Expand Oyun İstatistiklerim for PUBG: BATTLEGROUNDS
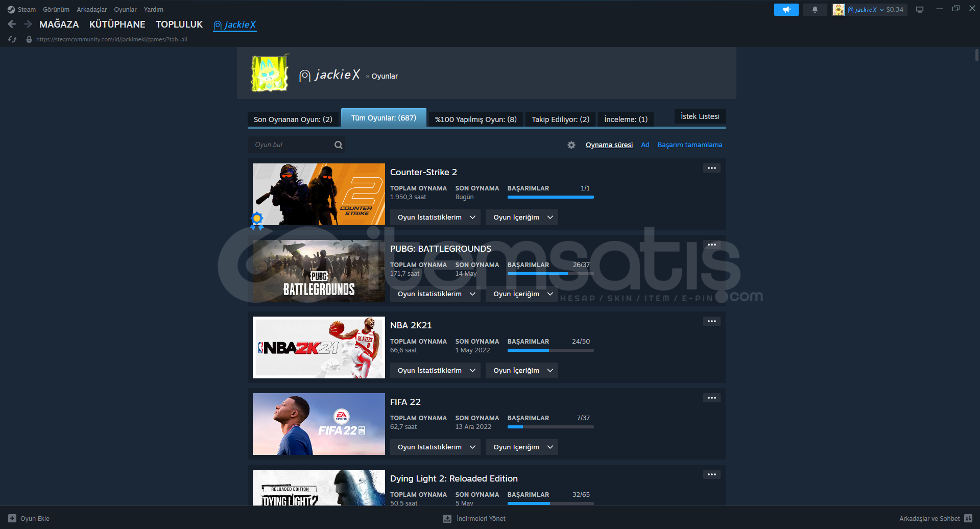980x529 pixels. coord(436,294)
